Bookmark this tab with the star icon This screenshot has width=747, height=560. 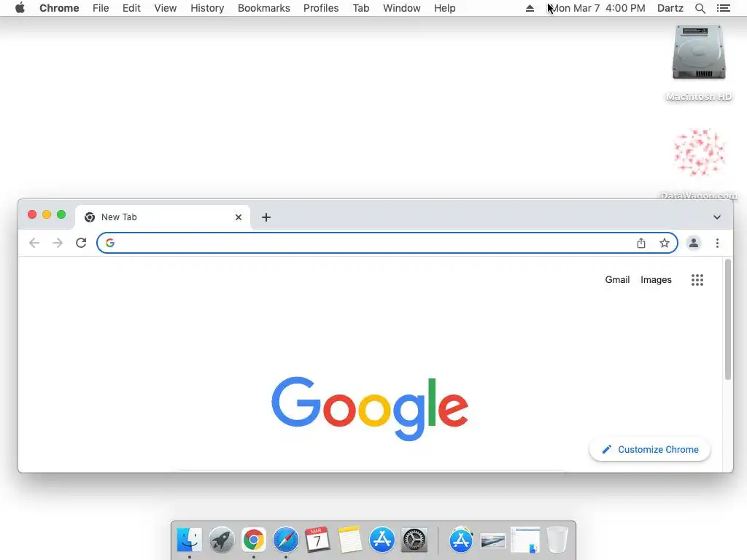tap(665, 243)
